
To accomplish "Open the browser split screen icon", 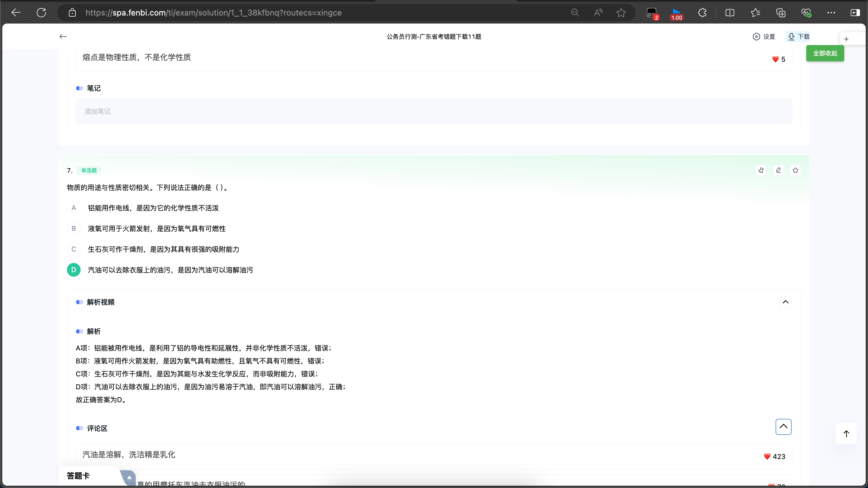I will click(730, 13).
